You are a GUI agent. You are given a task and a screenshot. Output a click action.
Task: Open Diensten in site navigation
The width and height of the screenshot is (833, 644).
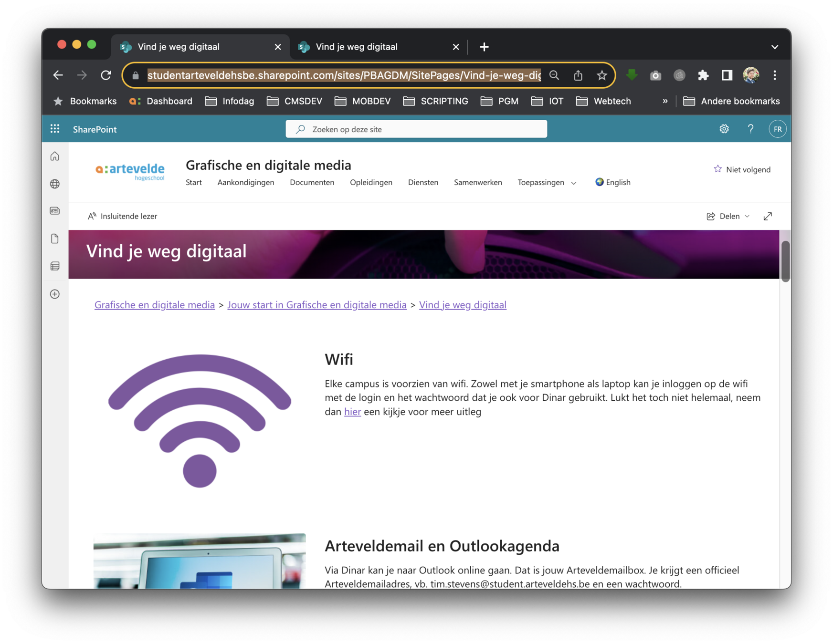point(423,182)
